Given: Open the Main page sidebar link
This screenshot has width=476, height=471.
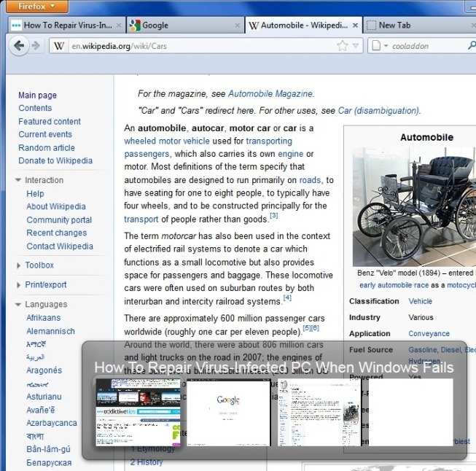Looking at the screenshot, I should (x=37, y=95).
